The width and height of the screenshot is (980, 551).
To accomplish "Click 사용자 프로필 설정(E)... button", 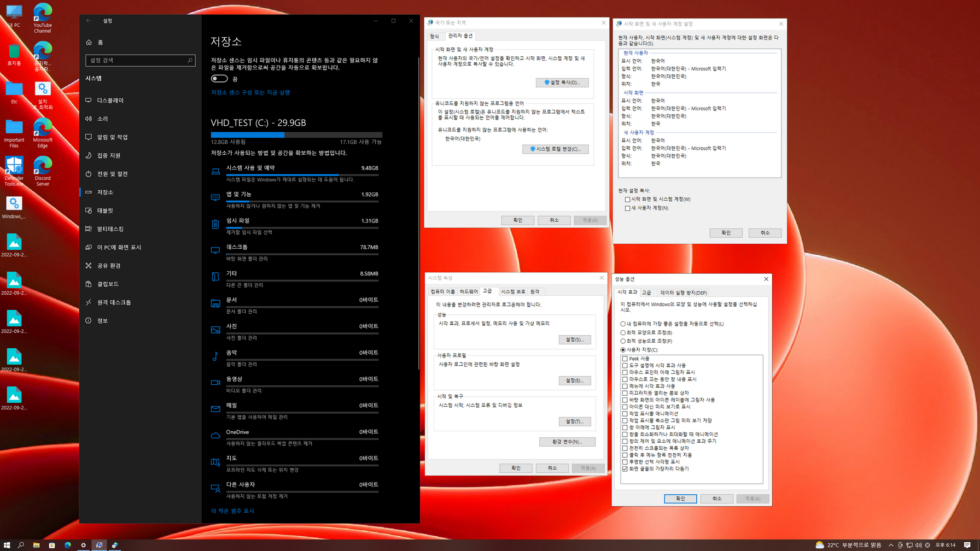I will click(x=575, y=380).
